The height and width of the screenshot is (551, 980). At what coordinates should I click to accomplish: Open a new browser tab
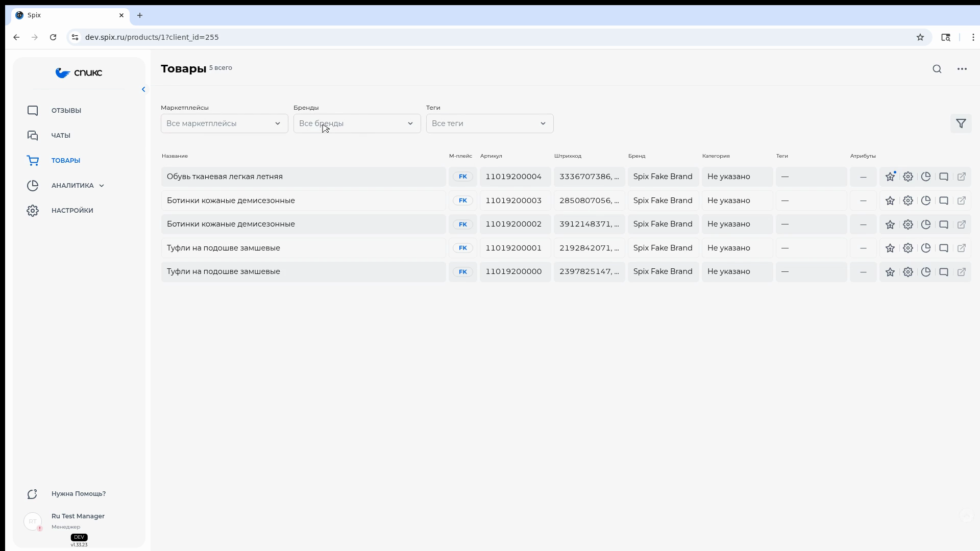tap(140, 15)
